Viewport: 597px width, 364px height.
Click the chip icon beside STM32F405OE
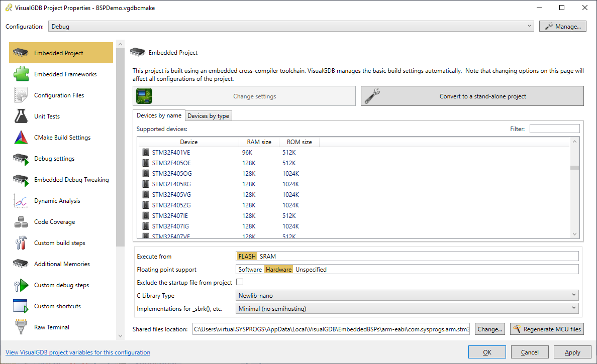145,163
